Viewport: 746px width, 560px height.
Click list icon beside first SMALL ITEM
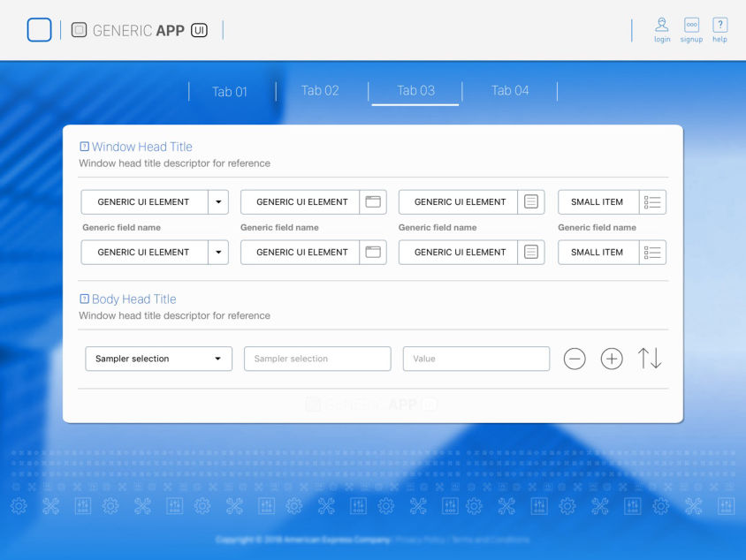[x=652, y=202]
